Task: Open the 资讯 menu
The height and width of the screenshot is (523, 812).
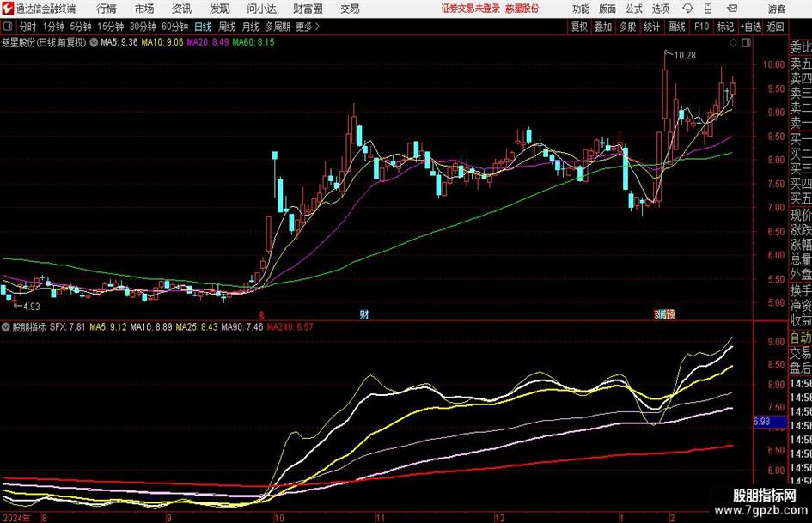Action: click(182, 9)
